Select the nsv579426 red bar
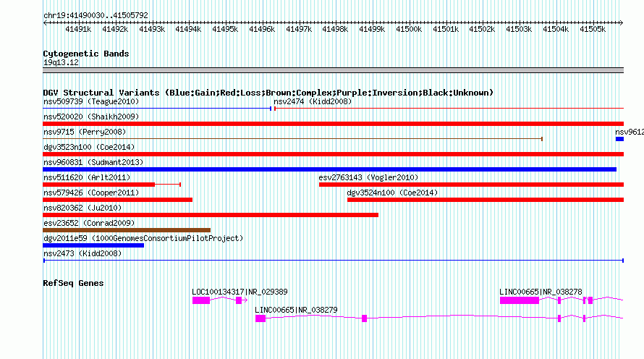 click(x=117, y=200)
